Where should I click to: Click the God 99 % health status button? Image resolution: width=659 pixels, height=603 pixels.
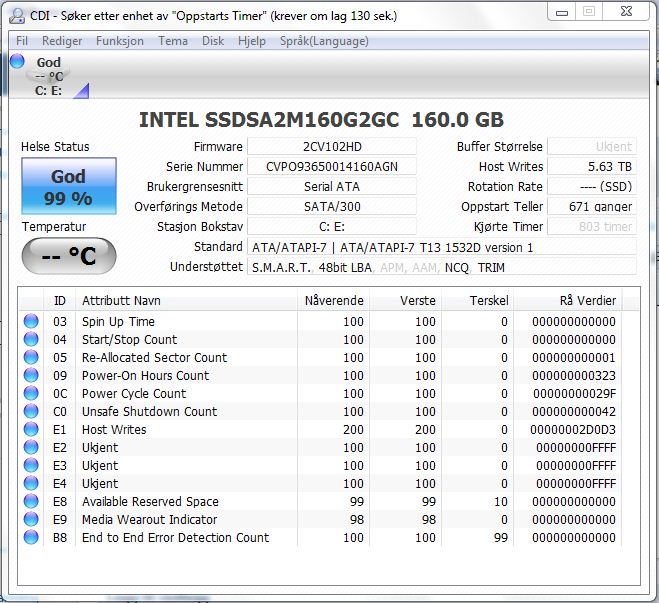tap(69, 186)
